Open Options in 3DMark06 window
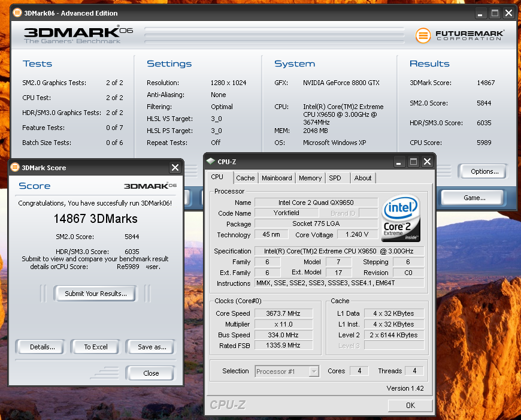This screenshot has height=420, width=521. point(484,171)
